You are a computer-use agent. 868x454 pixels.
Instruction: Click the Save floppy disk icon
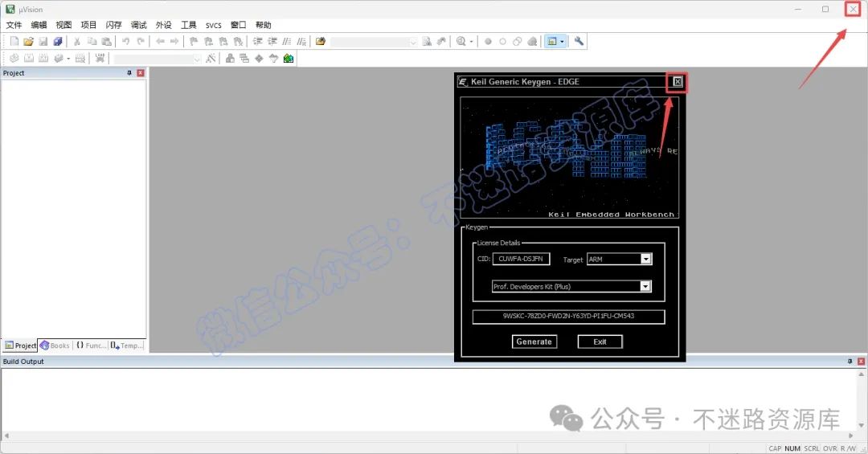coord(43,41)
